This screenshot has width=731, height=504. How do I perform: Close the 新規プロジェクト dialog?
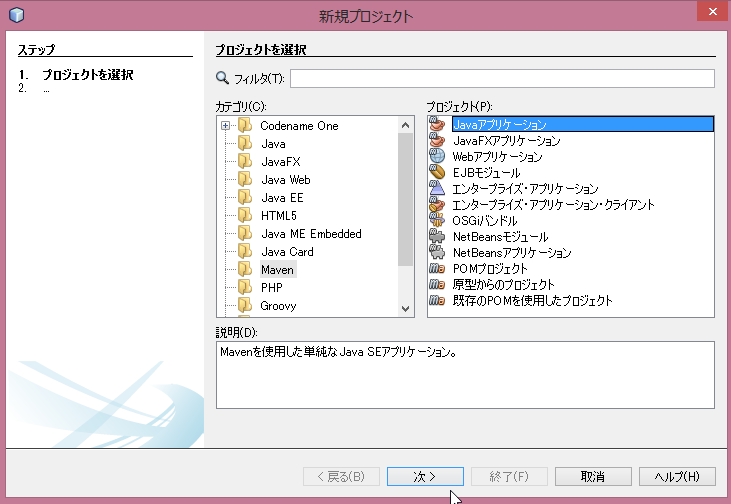click(712, 11)
